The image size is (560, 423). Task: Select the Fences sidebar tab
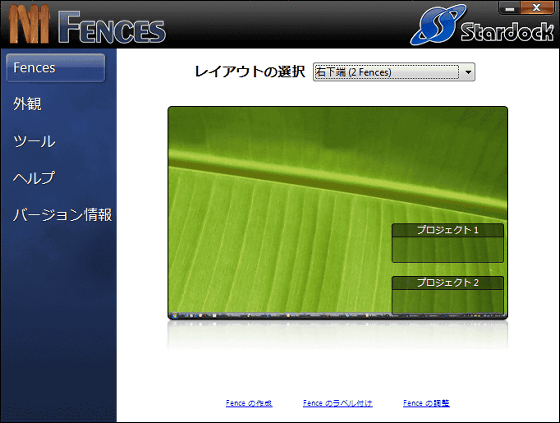click(56, 68)
